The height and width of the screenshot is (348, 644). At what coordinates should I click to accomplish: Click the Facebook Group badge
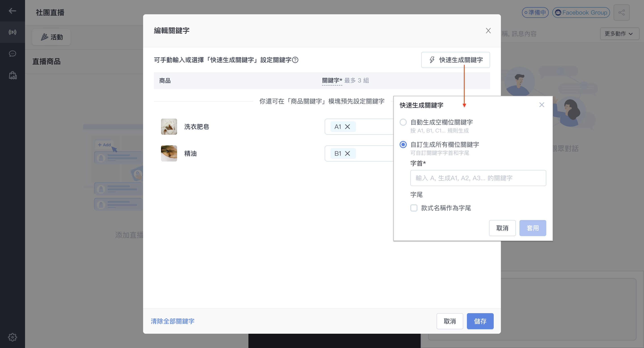581,13
